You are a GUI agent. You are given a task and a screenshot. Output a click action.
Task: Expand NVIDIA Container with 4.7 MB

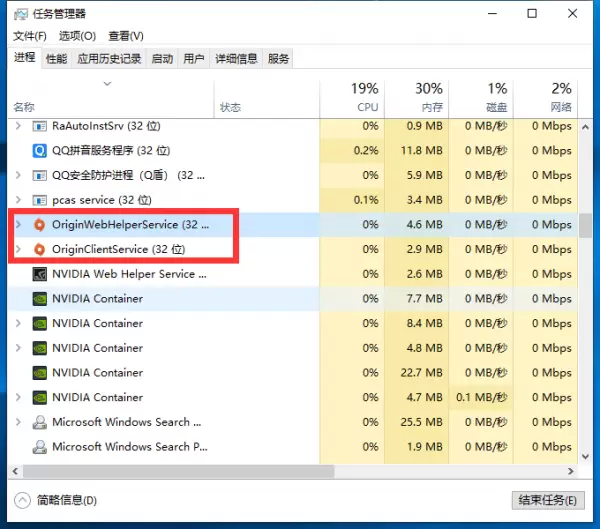(x=18, y=397)
